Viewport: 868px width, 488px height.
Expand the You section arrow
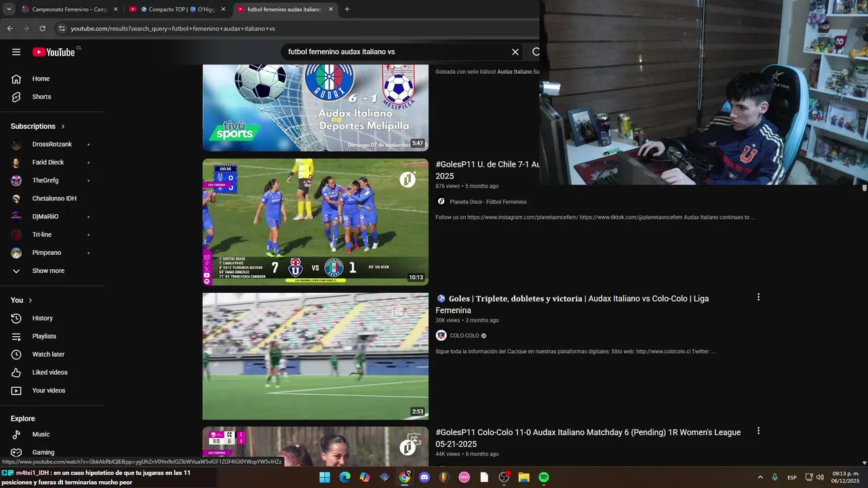pyautogui.click(x=31, y=300)
